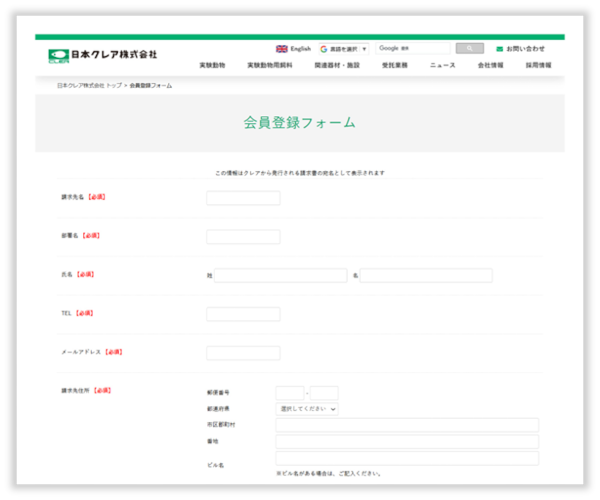Click the 請求先名 input field
Image resolution: width=600 pixels, height=500 pixels.
point(243,198)
